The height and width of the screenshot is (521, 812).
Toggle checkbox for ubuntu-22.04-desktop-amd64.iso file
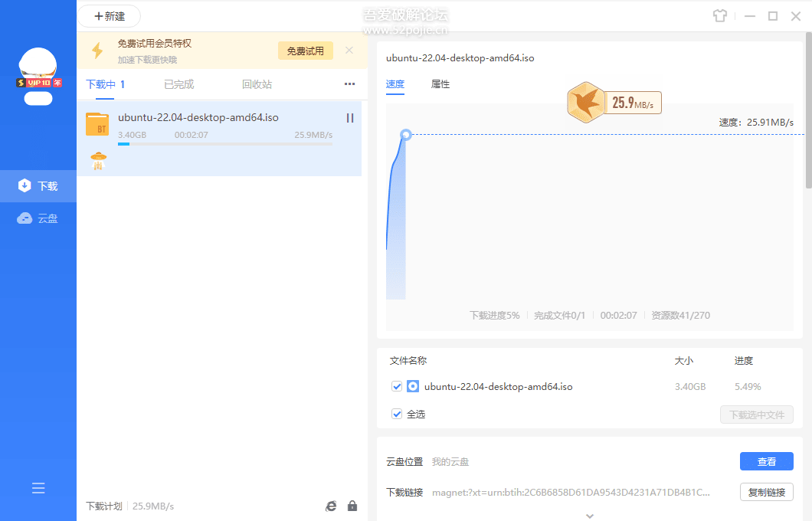coord(397,386)
